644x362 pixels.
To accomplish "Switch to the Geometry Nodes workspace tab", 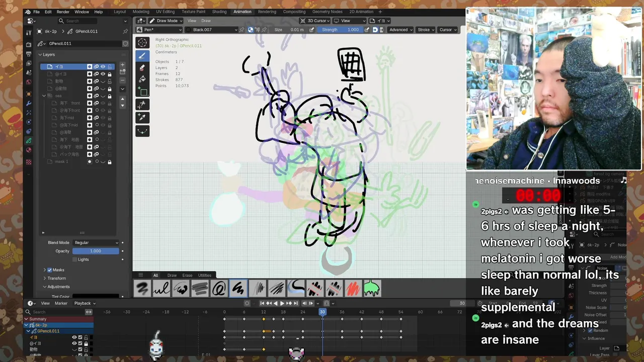I will pos(327,12).
